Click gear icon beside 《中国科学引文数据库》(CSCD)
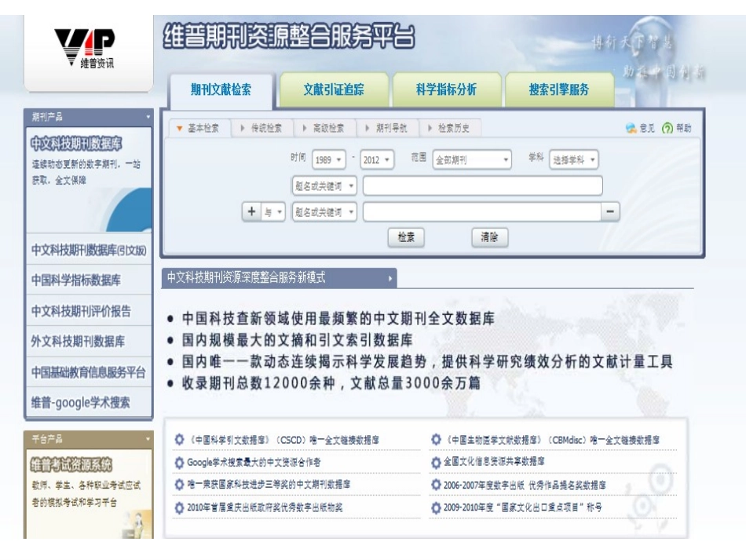This screenshot has width=746, height=560. click(179, 440)
